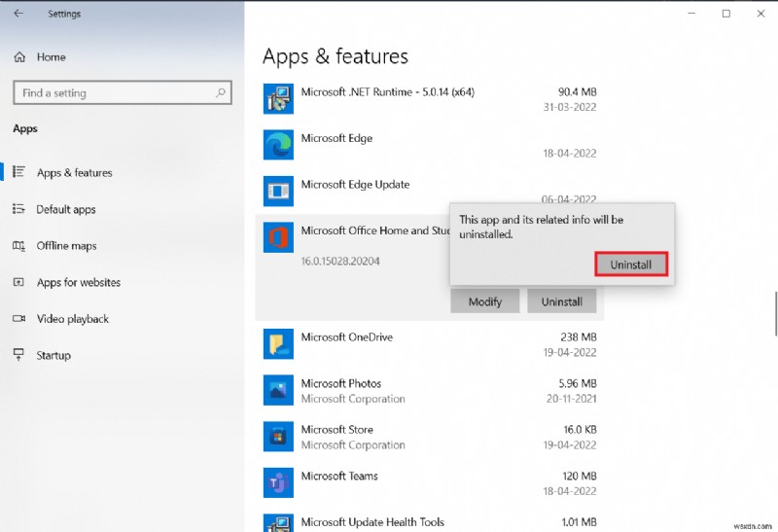Close the Settings window
This screenshot has height=532, width=778.
point(760,14)
